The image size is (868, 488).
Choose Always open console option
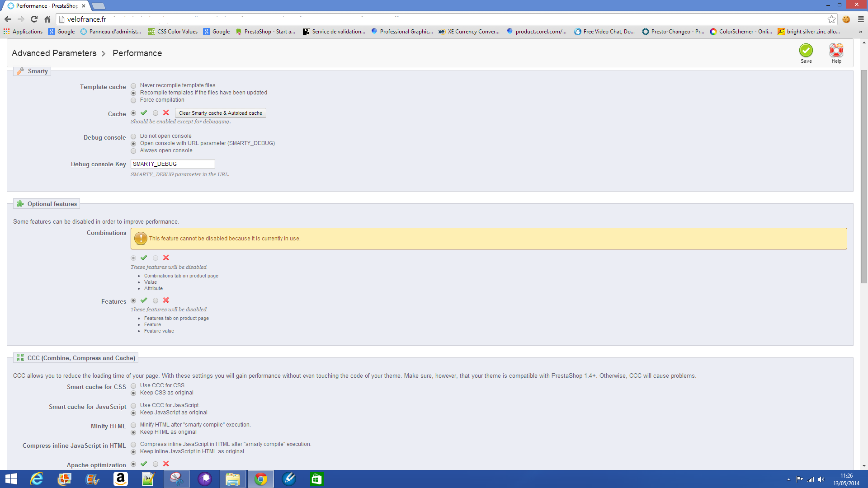point(133,151)
